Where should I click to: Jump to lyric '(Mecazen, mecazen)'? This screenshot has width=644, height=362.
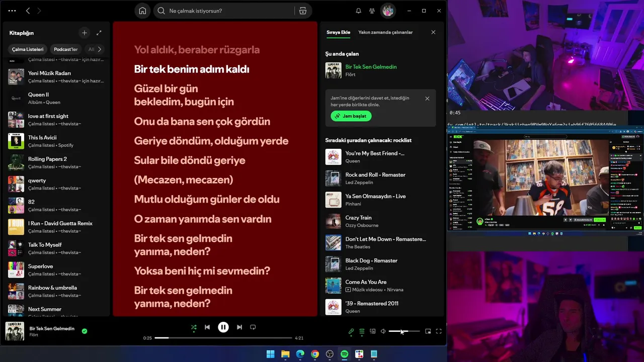coord(183,180)
